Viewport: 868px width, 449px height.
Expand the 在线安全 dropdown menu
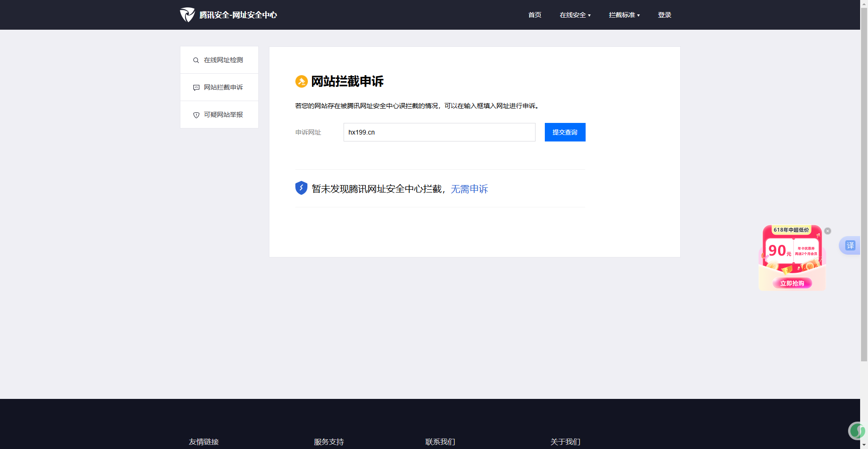575,15
